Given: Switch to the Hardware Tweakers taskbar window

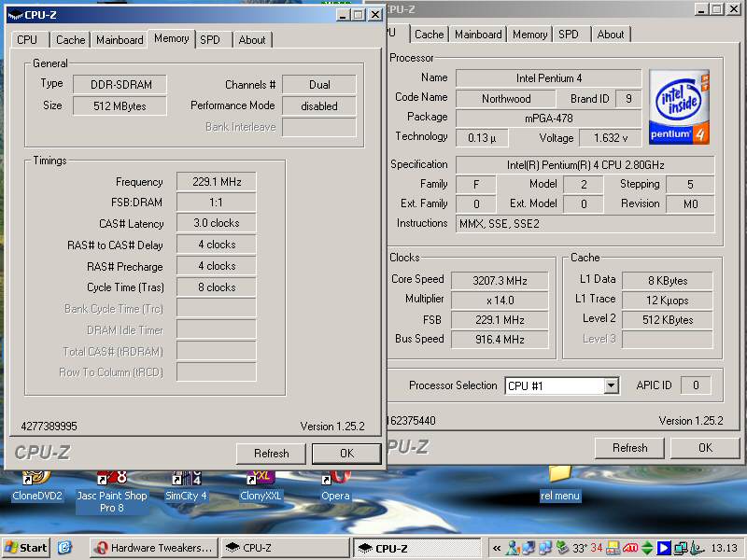Looking at the screenshot, I should [x=153, y=548].
